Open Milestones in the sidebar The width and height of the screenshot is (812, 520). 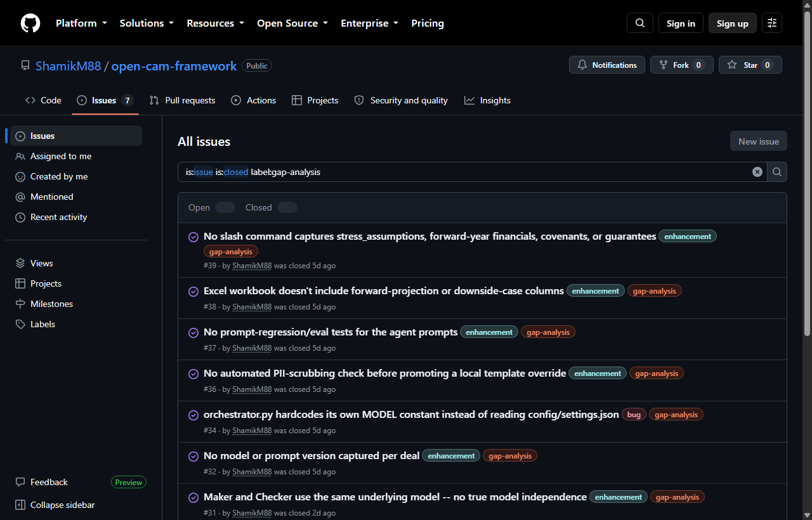click(76, 304)
